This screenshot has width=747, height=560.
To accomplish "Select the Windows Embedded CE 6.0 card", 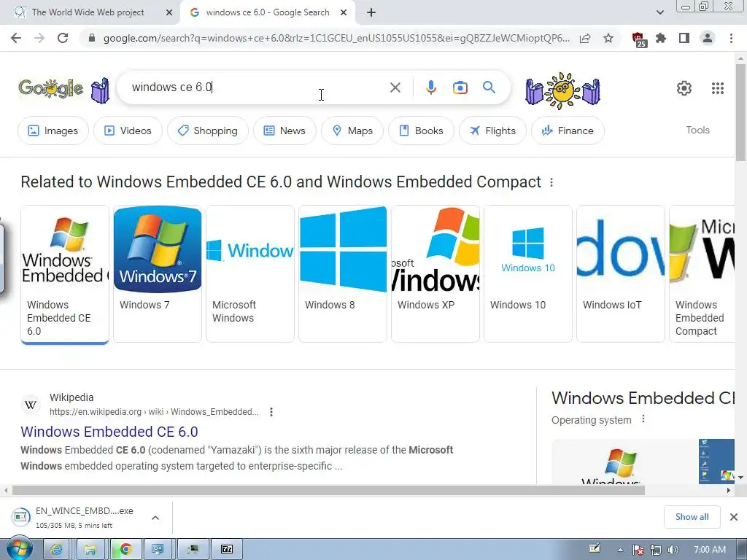I will click(65, 274).
